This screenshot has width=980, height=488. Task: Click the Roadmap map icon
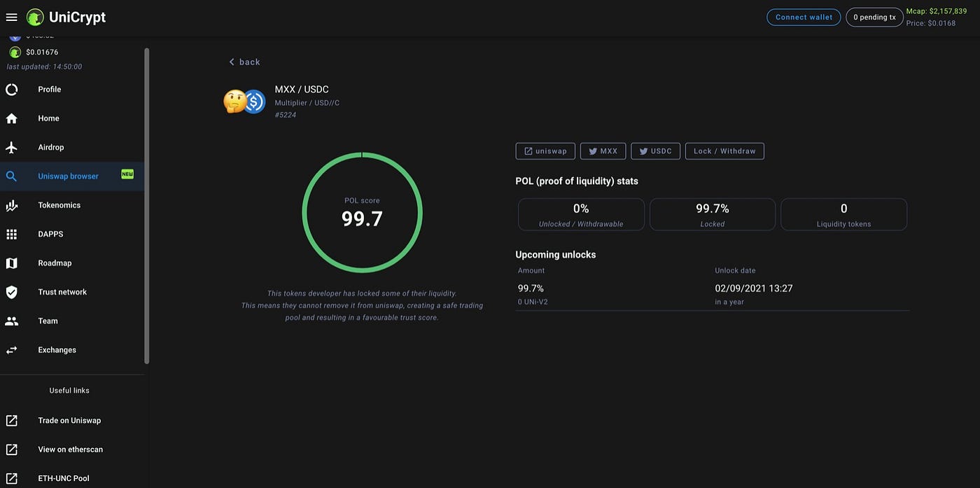pos(11,263)
